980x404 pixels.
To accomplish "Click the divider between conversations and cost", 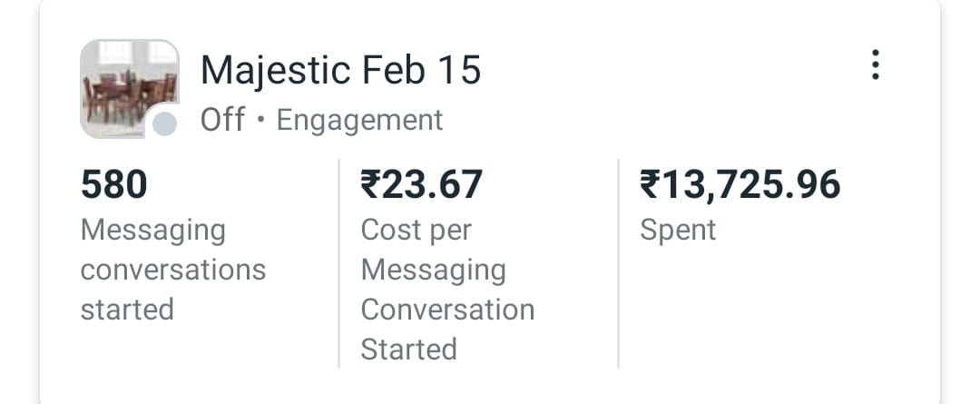I will (x=339, y=263).
